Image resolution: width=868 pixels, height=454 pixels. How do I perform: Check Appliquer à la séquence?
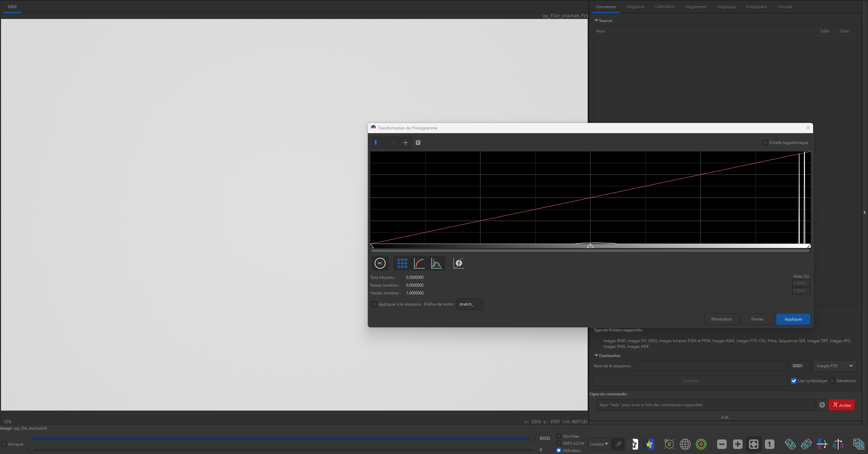(374, 304)
